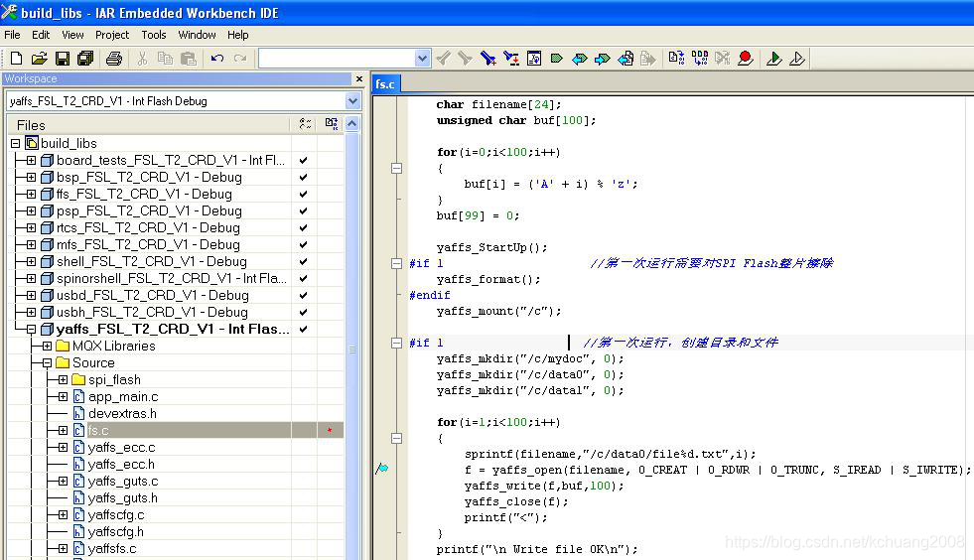Click the Copy icon in toolbar
Image resolution: width=974 pixels, height=560 pixels.
tap(165, 59)
